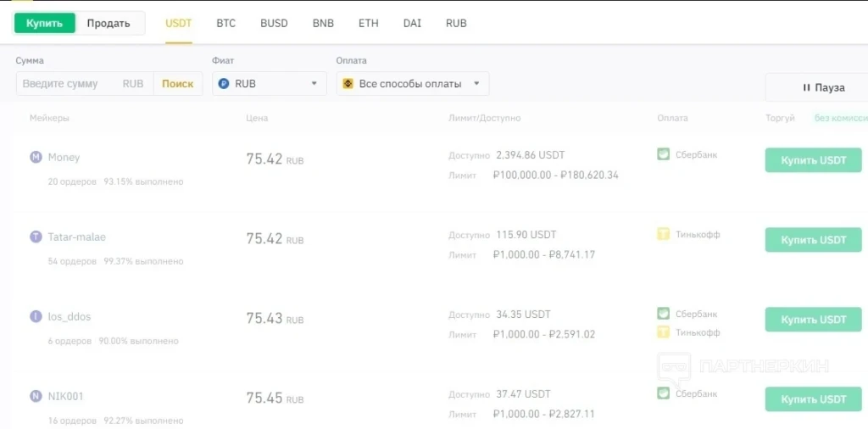Open the Фиат RUB currency dropdown
Image resolution: width=868 pixels, height=429 pixels.
[x=269, y=84]
